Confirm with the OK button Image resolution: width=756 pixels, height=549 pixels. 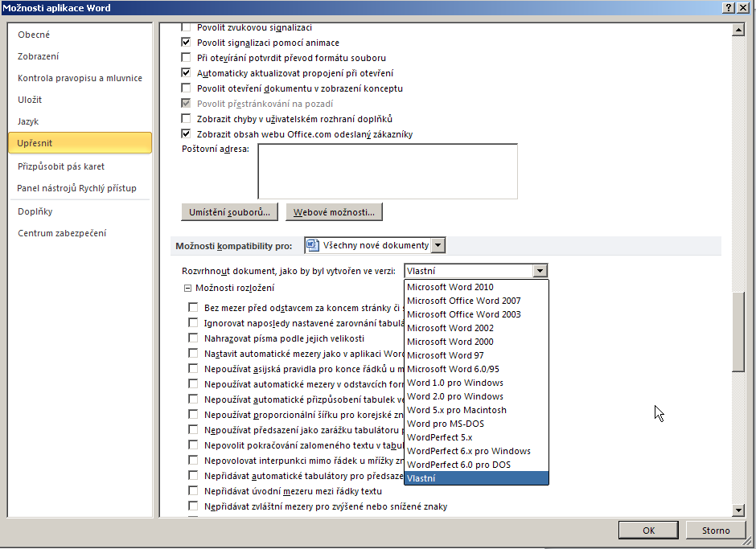pos(648,531)
